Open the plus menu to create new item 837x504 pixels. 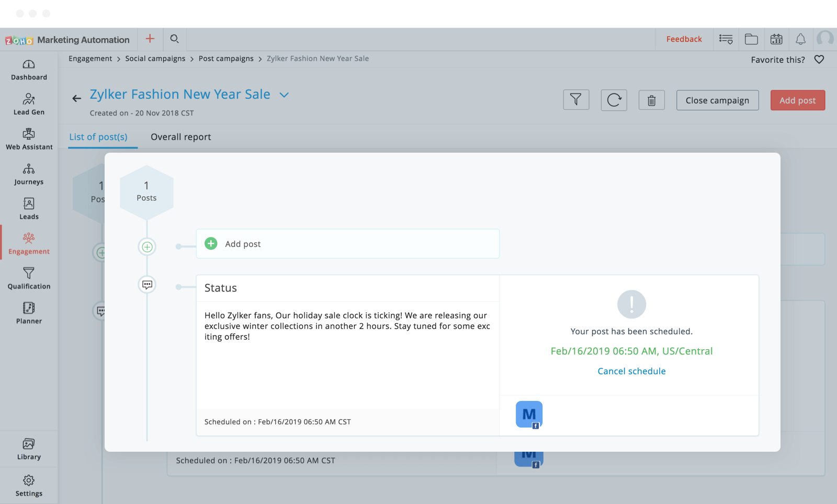coord(150,39)
